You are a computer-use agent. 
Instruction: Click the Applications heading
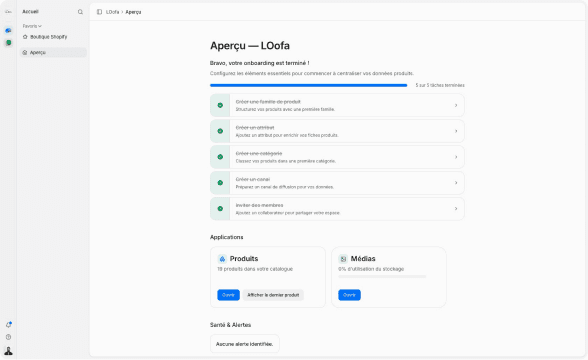[x=226, y=237]
